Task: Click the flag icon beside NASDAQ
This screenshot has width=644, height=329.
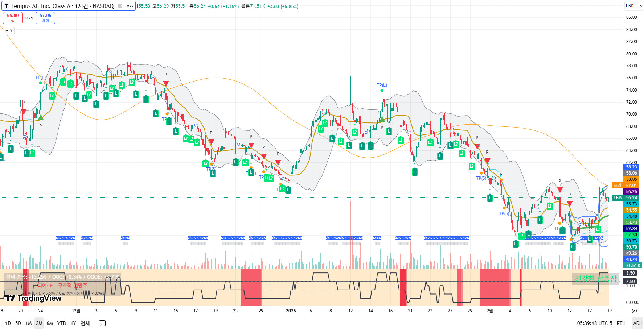Action: pos(120,6)
